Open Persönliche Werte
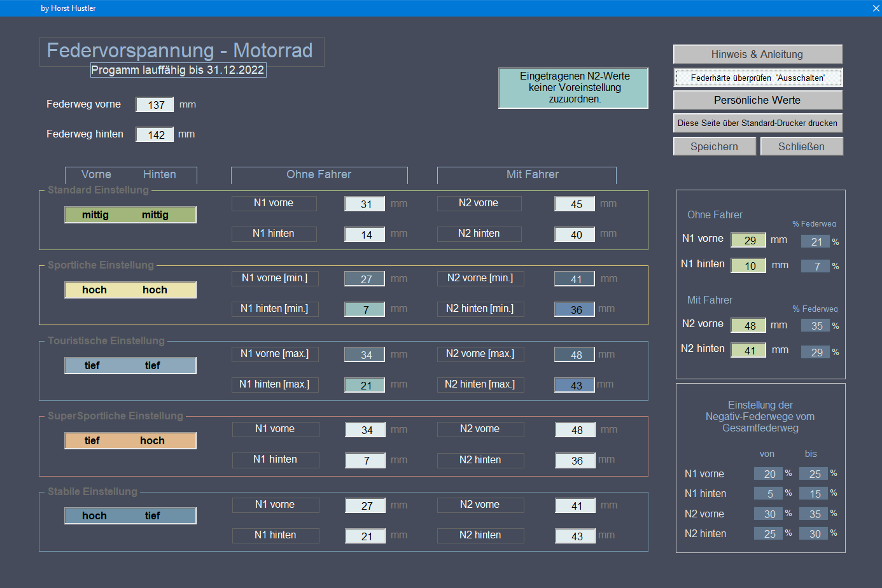 pyautogui.click(x=757, y=100)
